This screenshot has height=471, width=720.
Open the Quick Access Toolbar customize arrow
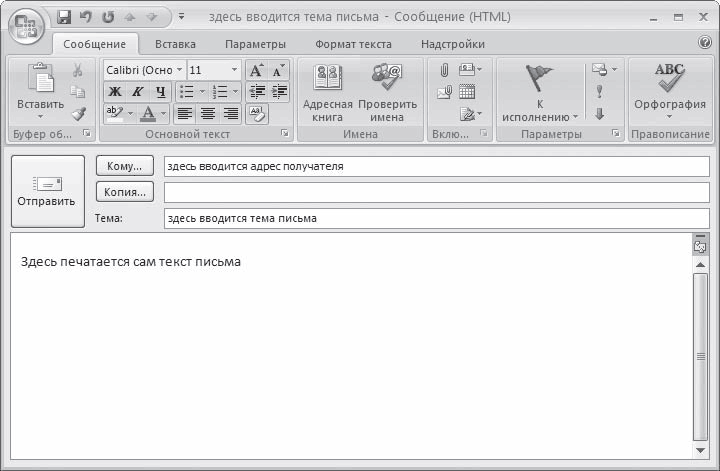(181, 17)
